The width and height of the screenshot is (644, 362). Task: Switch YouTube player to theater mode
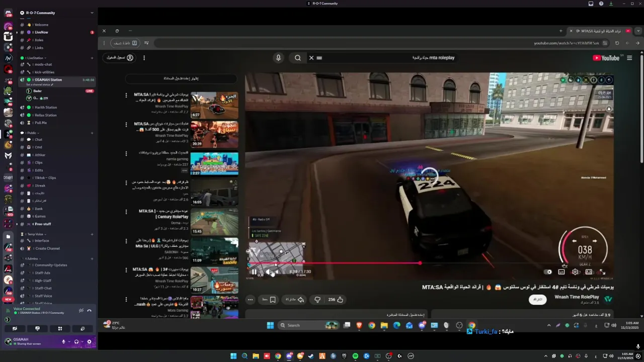[589, 272]
